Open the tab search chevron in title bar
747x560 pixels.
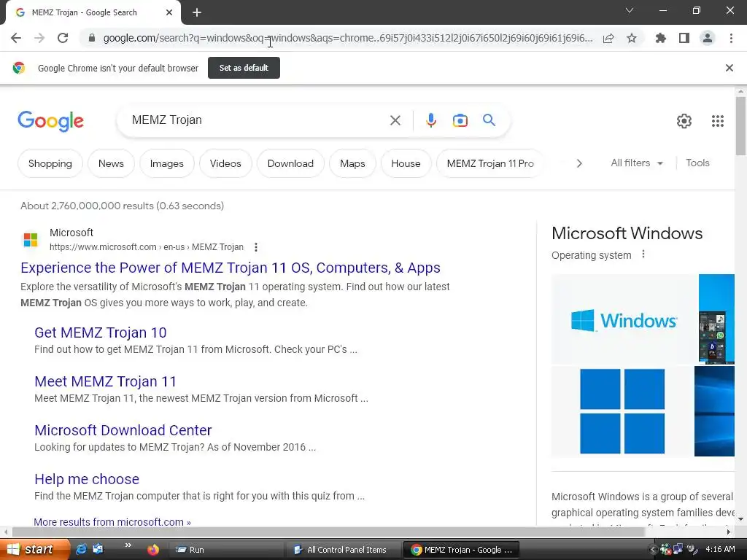pyautogui.click(x=630, y=10)
